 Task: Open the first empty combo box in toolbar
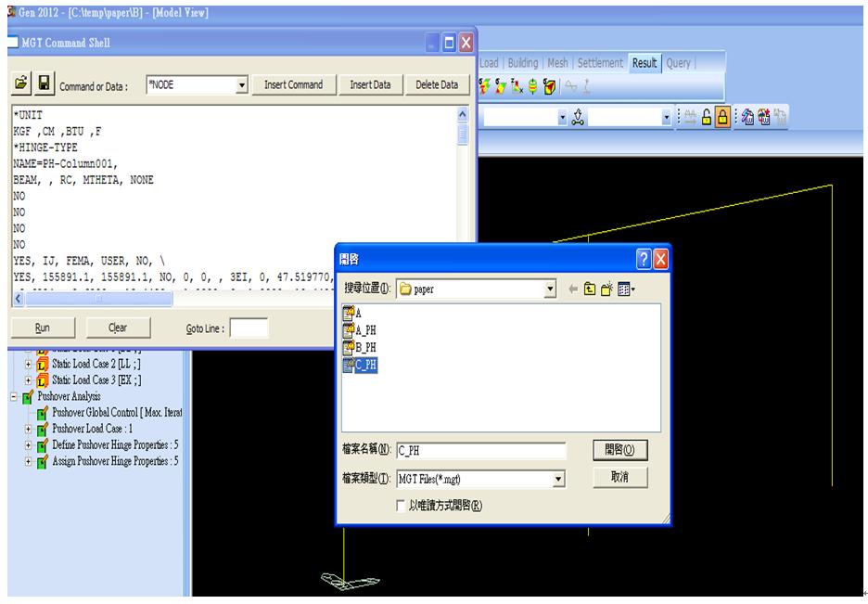point(562,118)
